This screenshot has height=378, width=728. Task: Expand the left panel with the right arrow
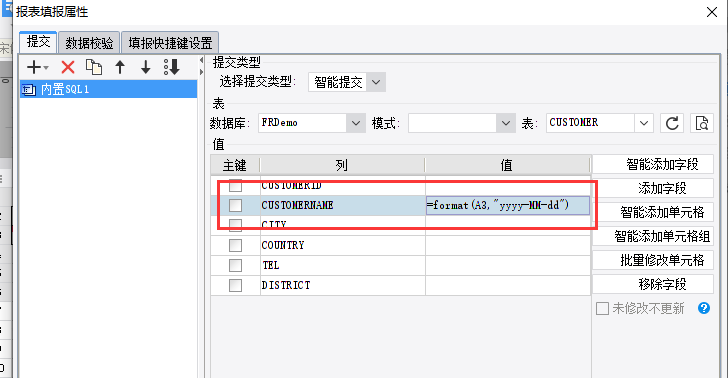[202, 72]
